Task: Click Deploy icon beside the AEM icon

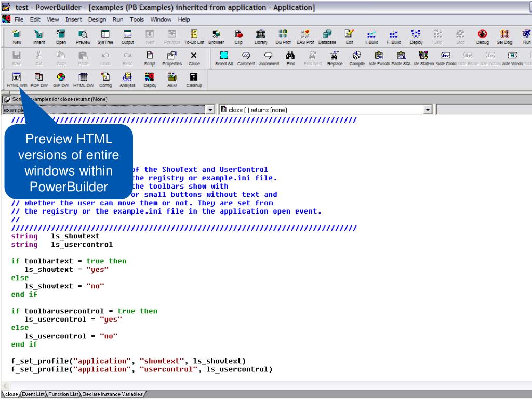Action: pyautogui.click(x=150, y=80)
